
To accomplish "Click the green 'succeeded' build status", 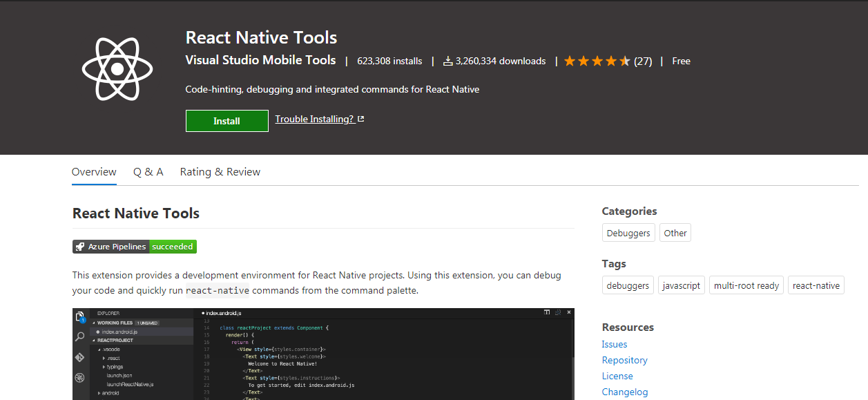I will [x=173, y=247].
